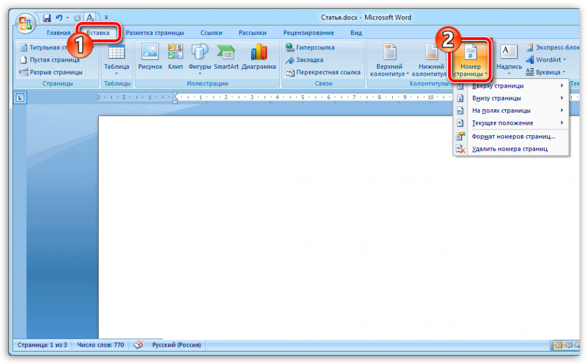Open Формат номеров страниц dialog
This screenshot has height=364, width=588.
point(511,136)
